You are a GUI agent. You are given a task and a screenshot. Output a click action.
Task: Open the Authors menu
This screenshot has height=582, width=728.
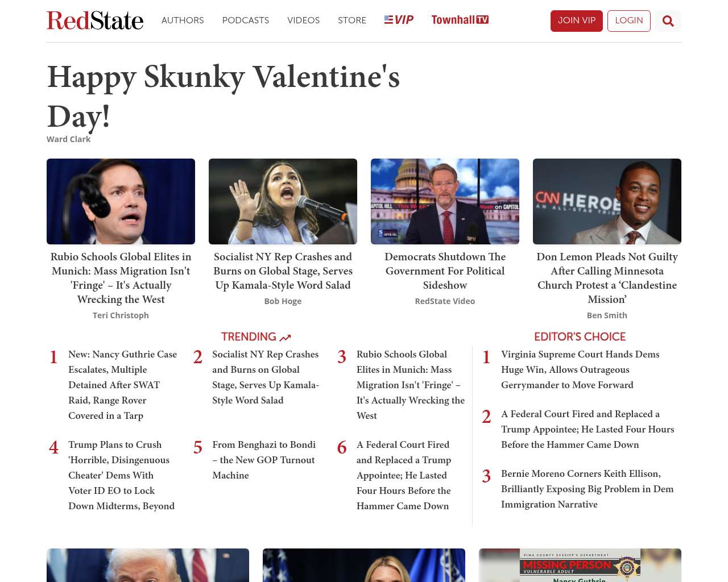click(183, 20)
